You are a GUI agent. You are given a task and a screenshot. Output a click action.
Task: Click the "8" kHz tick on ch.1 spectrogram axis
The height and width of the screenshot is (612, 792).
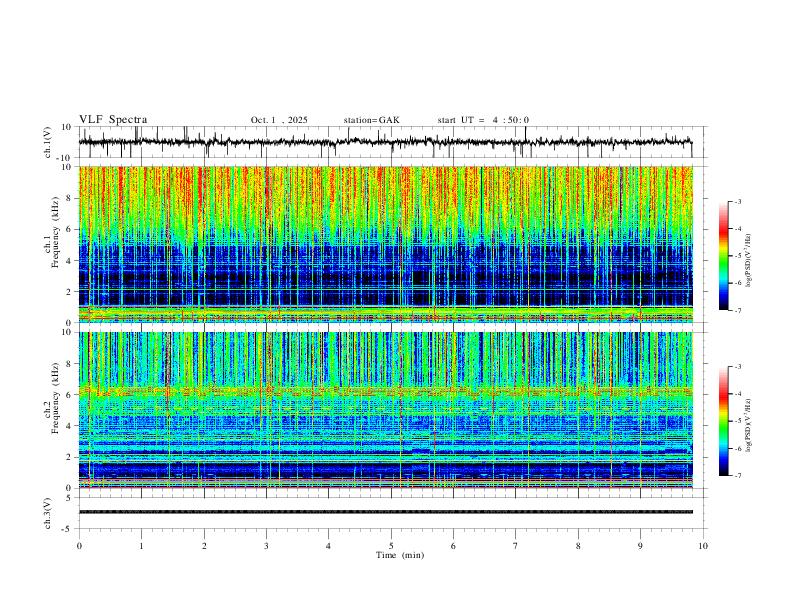[70, 198]
